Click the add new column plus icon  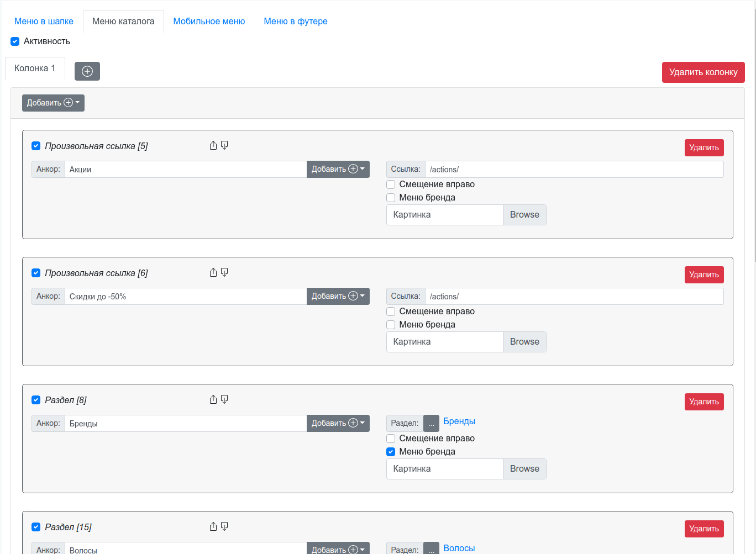87,71
